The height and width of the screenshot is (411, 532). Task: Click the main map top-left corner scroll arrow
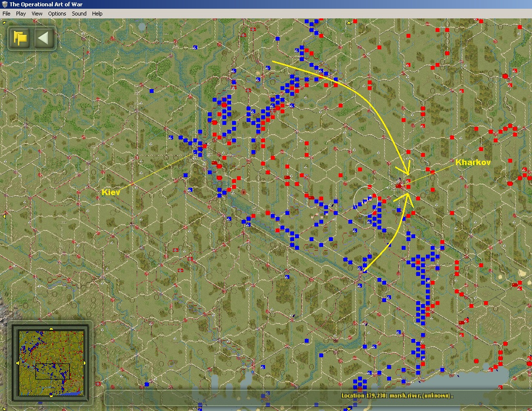(4, 23)
